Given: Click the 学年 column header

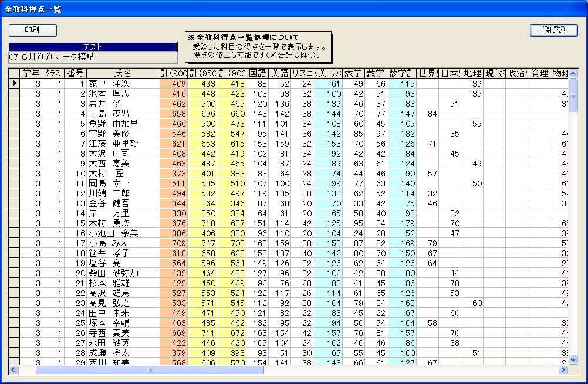Looking at the screenshot, I should [x=31, y=73].
